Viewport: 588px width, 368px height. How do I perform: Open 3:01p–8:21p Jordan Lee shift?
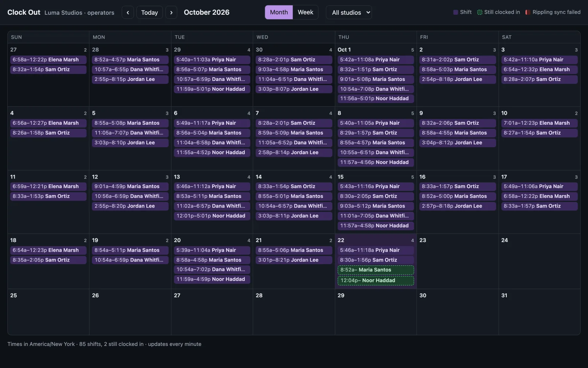294,260
